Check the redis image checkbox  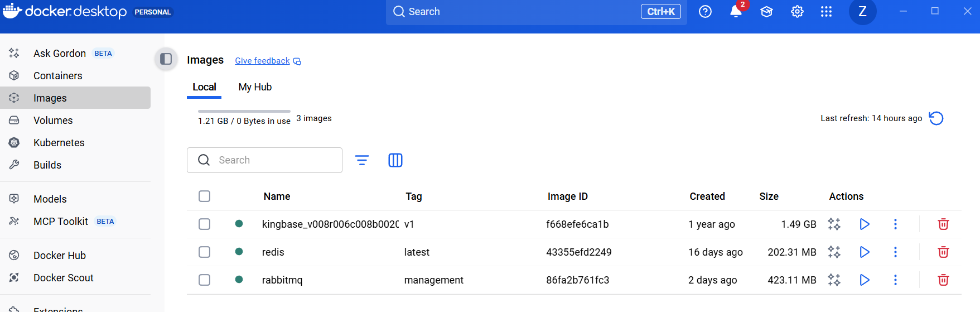pos(205,252)
